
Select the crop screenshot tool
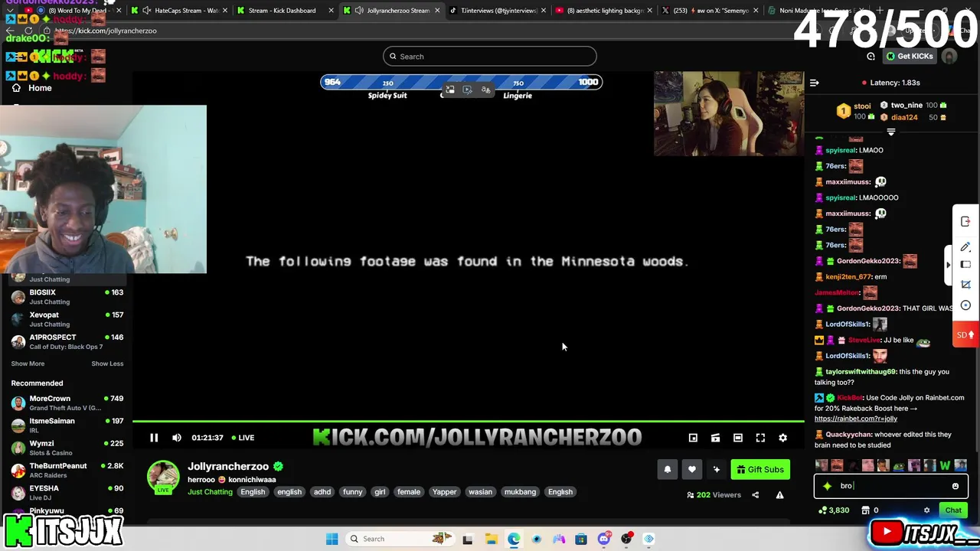pyautogui.click(x=965, y=284)
